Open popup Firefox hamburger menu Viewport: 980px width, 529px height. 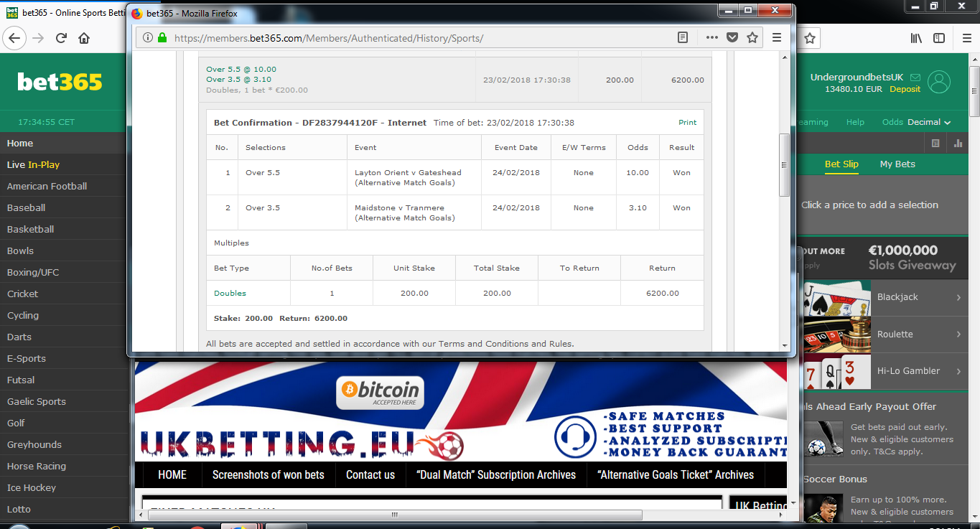click(x=776, y=37)
